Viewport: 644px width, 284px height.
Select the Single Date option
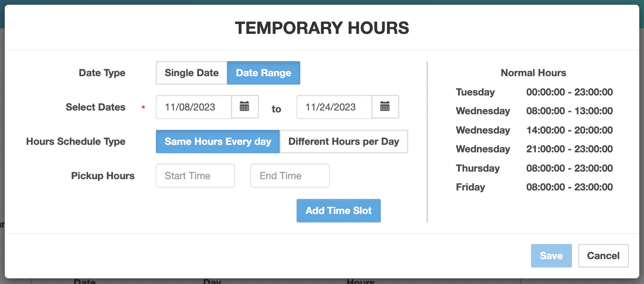191,73
